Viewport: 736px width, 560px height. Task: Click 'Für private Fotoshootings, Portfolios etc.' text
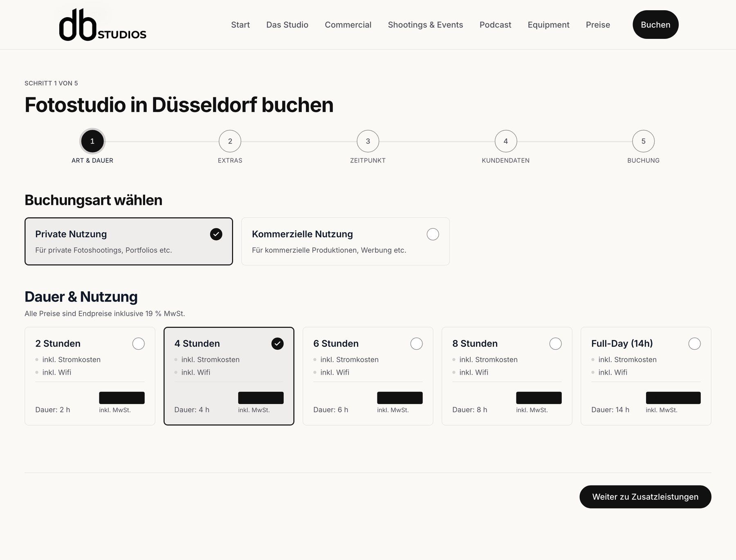tap(103, 250)
